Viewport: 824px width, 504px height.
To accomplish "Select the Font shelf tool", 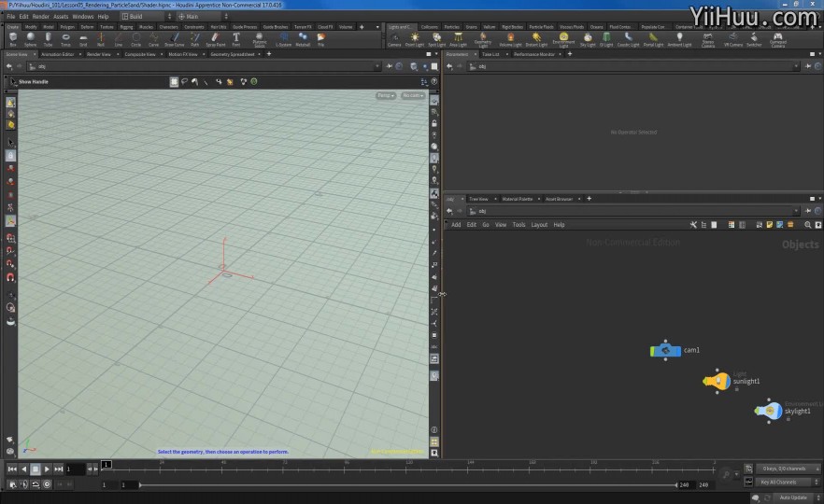I will 236,39.
